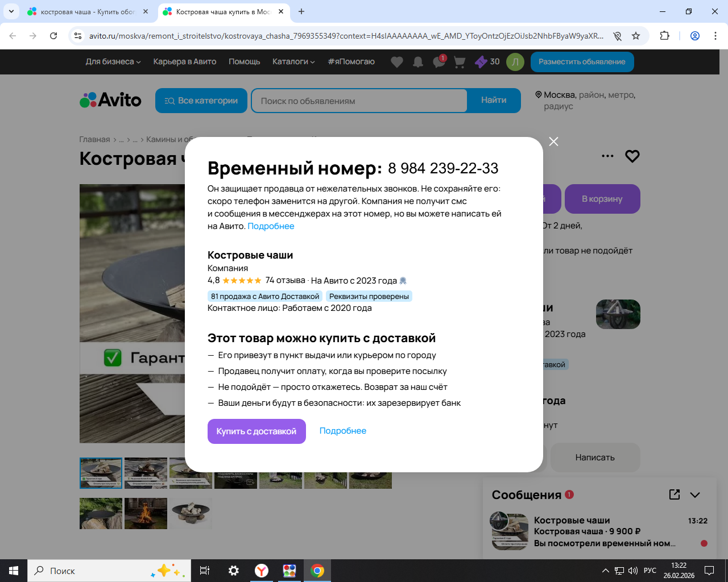The width and height of the screenshot is (728, 582).
Task: Open 'Все категории' button
Action: (x=201, y=101)
